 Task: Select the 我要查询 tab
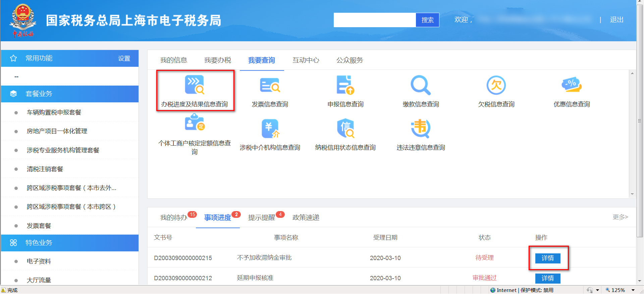click(262, 60)
